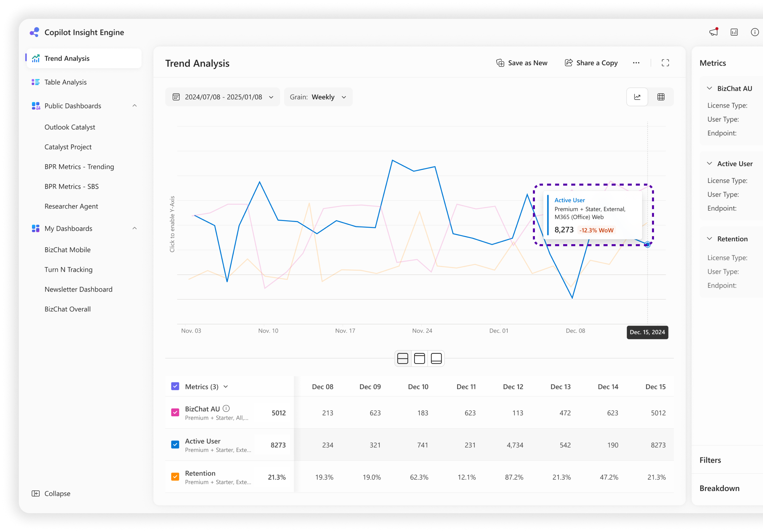The width and height of the screenshot is (763, 532).
Task: Click Save as New button
Action: 522,63
